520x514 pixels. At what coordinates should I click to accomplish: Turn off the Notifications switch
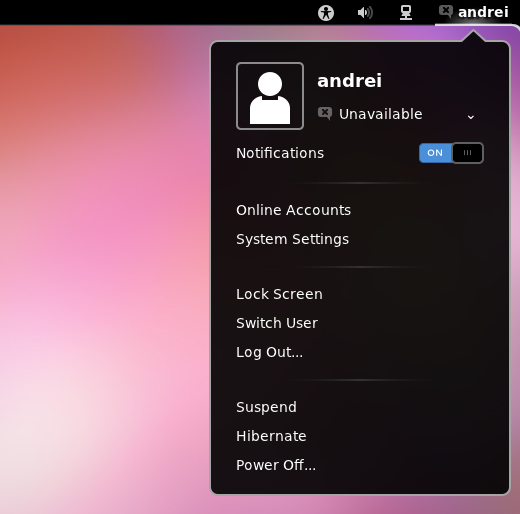pyautogui.click(x=451, y=153)
